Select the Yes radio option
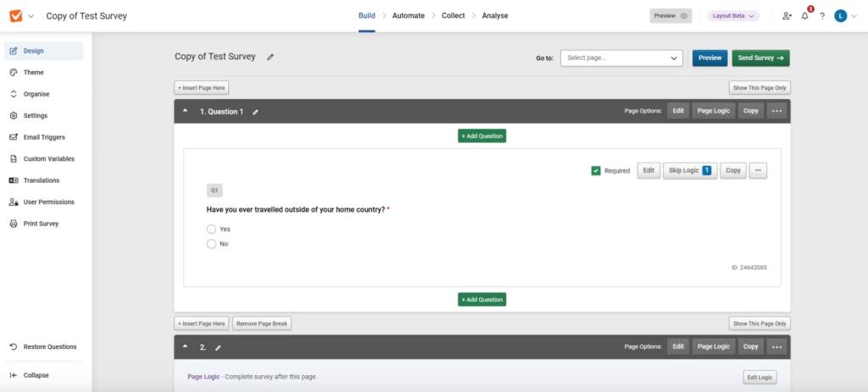The width and height of the screenshot is (868, 392). click(x=211, y=229)
